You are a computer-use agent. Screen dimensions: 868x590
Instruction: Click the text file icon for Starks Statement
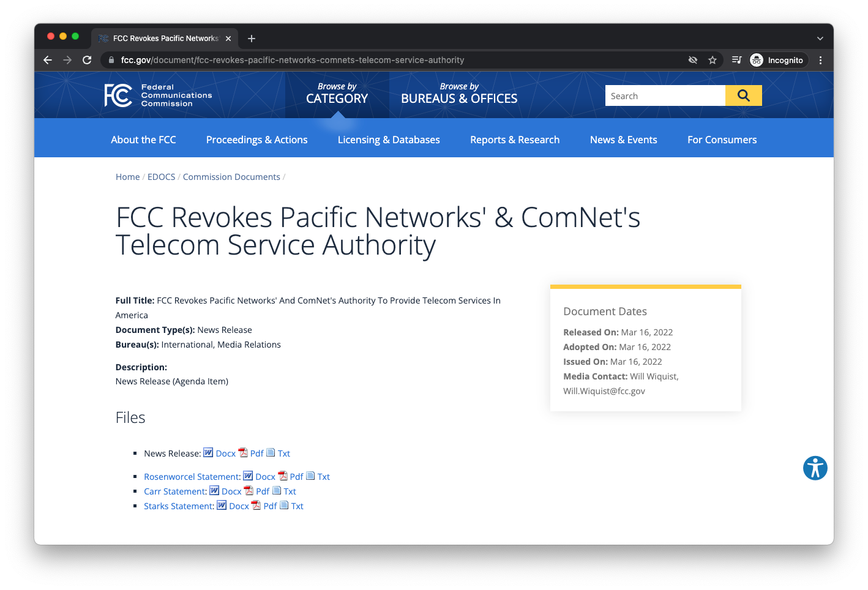tap(284, 505)
